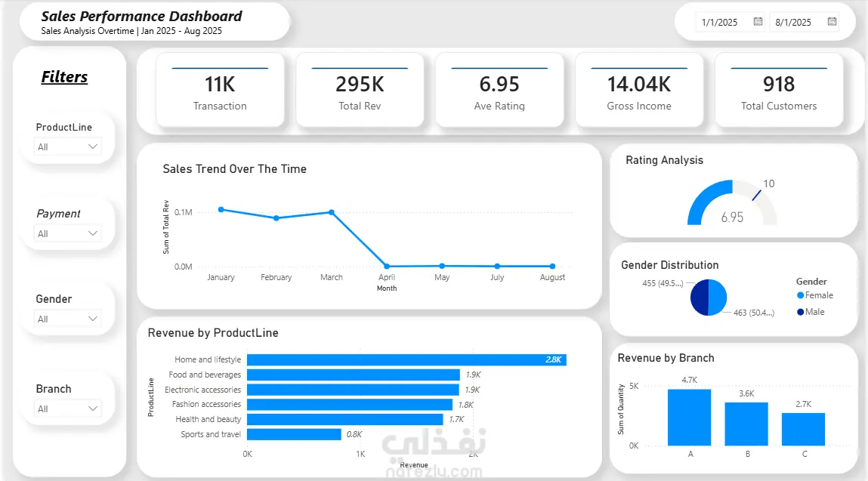Click the Gender Distribution title
The image size is (868, 481).
coord(670,265)
